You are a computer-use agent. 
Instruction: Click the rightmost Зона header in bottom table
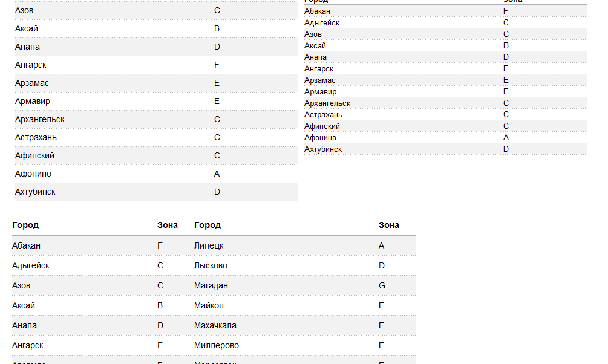(389, 225)
